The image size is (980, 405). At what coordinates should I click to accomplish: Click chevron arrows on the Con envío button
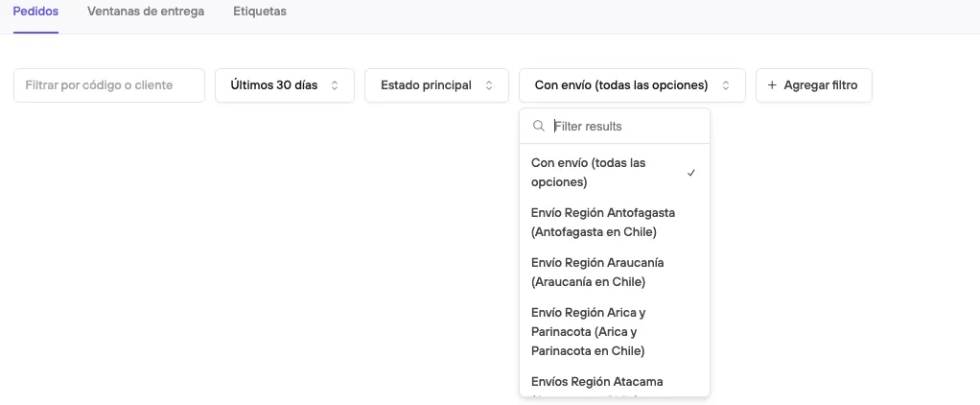[x=726, y=85]
